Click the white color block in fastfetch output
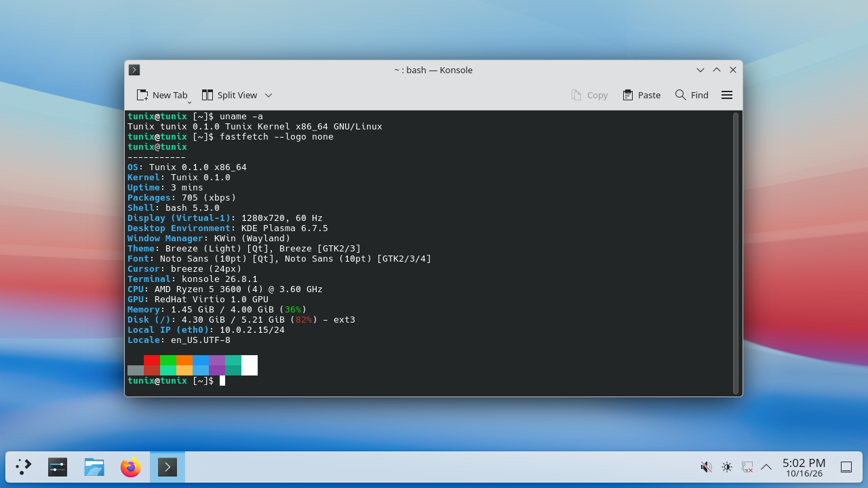This screenshot has height=488, width=868. (x=250, y=365)
